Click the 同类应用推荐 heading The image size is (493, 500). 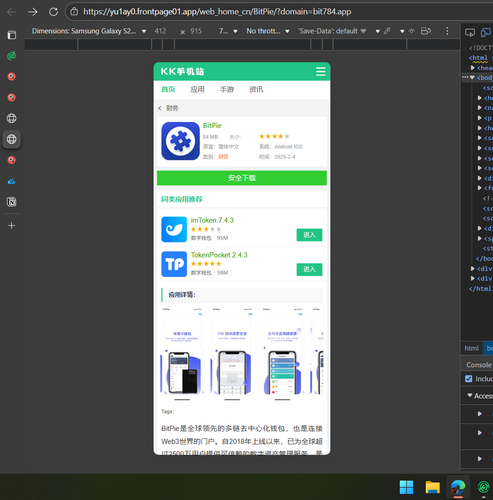click(x=182, y=199)
